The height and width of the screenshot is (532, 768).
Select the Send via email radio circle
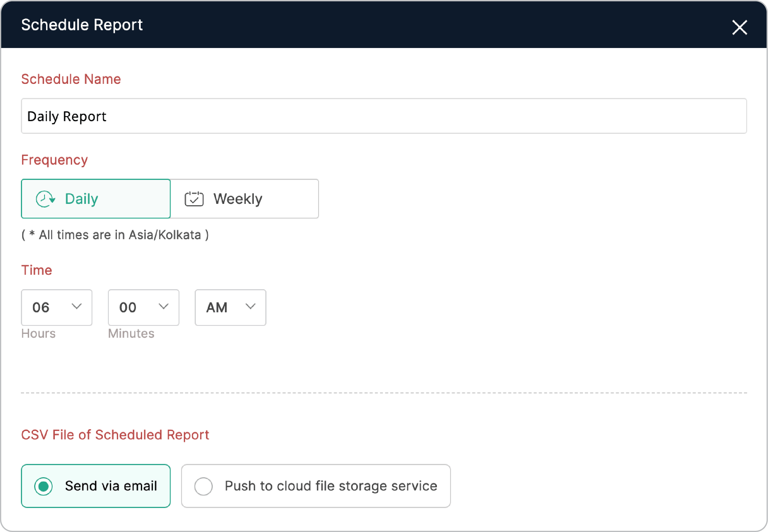43,486
